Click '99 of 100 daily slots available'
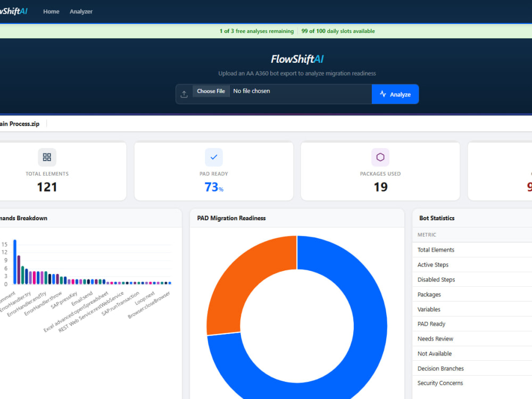This screenshot has height=399, width=532. (338, 31)
